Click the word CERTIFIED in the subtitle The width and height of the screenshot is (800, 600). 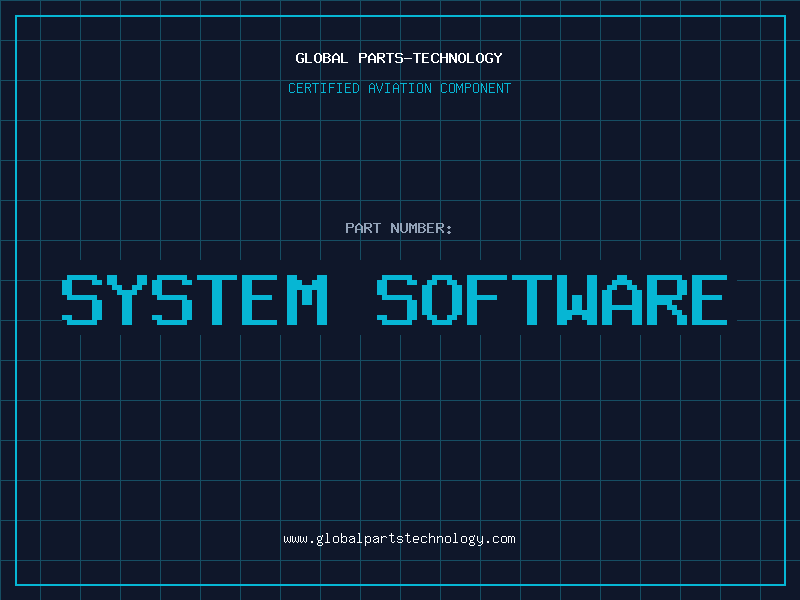(322, 88)
